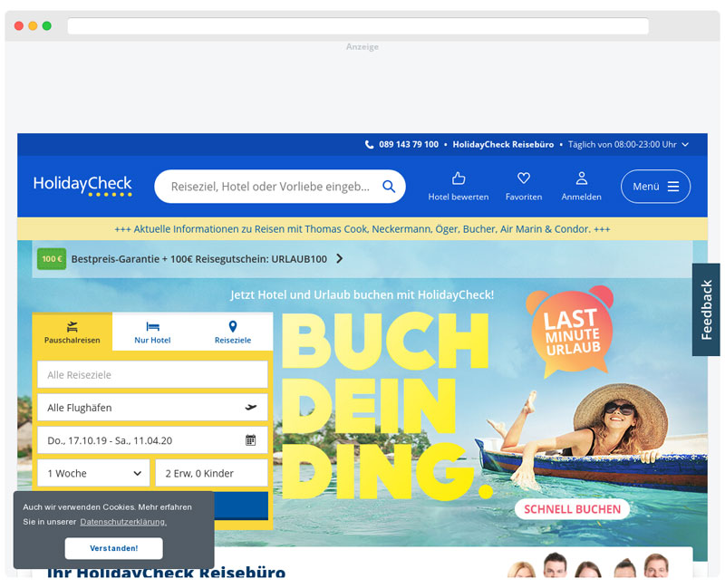Click the airplane icon in Alle Flughäfen
The image size is (725, 588).
[x=251, y=408]
